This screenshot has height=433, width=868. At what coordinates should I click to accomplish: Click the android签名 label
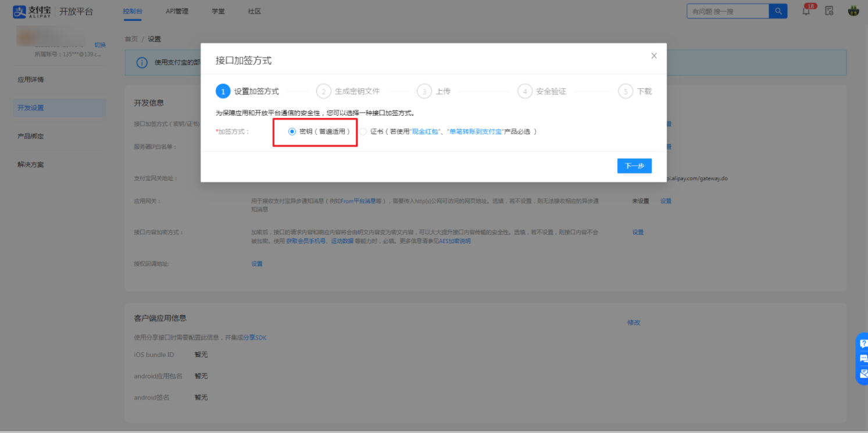[152, 398]
